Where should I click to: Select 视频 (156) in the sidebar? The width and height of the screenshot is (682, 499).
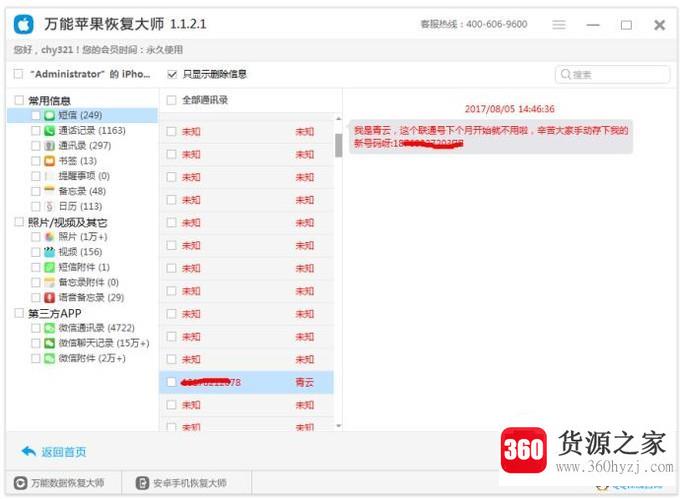(x=80, y=252)
